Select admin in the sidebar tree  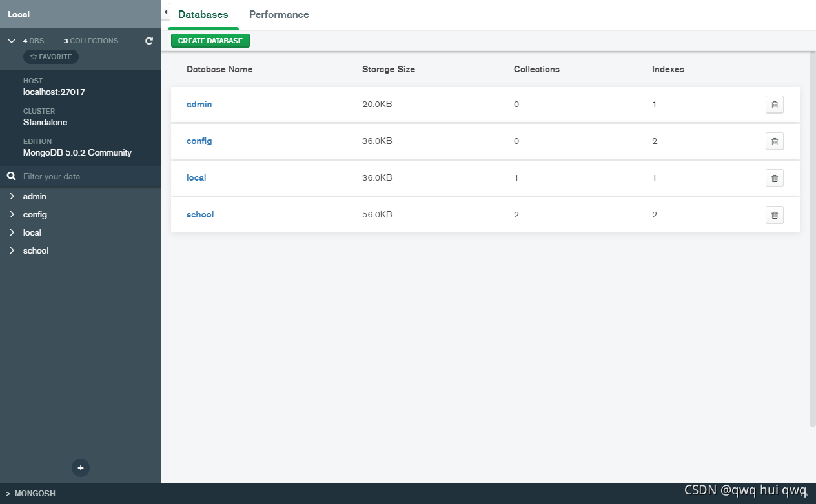pyautogui.click(x=35, y=196)
